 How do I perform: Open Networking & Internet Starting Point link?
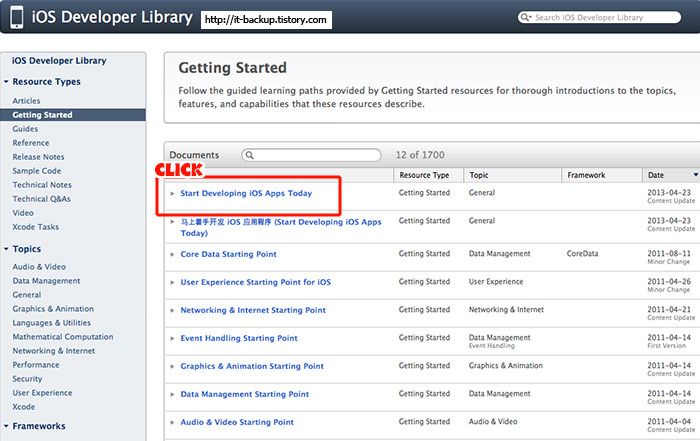[253, 310]
